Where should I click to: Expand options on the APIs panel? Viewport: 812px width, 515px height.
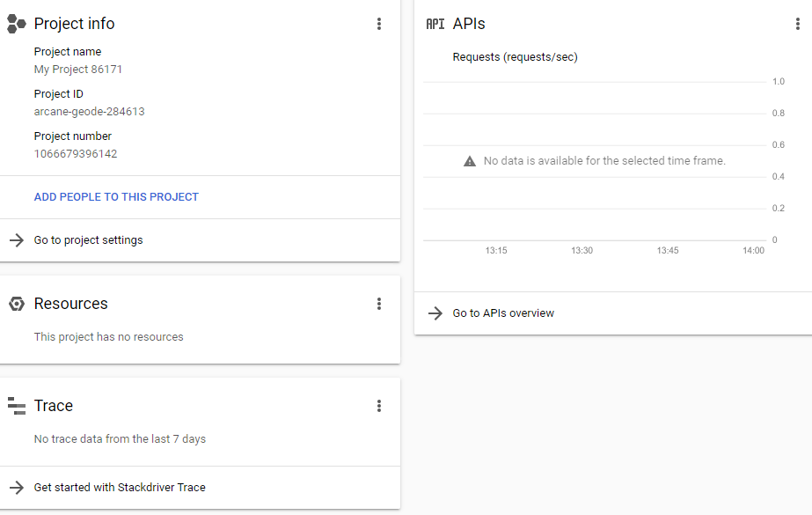[x=798, y=24]
